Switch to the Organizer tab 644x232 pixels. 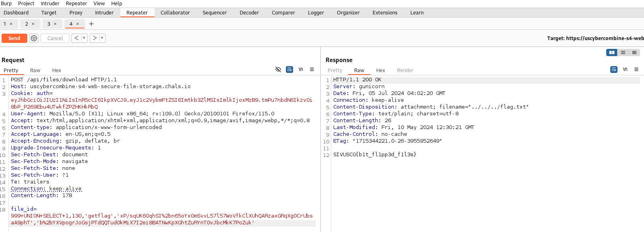pyautogui.click(x=348, y=13)
